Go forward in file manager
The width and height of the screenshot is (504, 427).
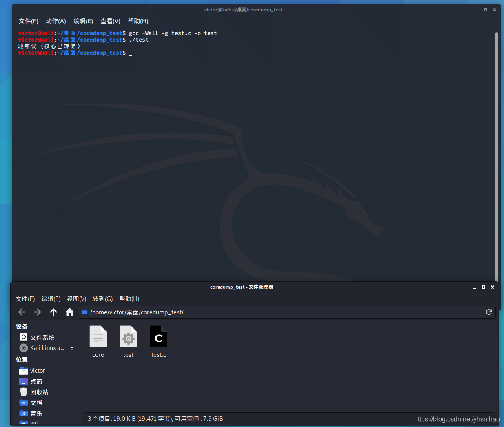click(38, 312)
